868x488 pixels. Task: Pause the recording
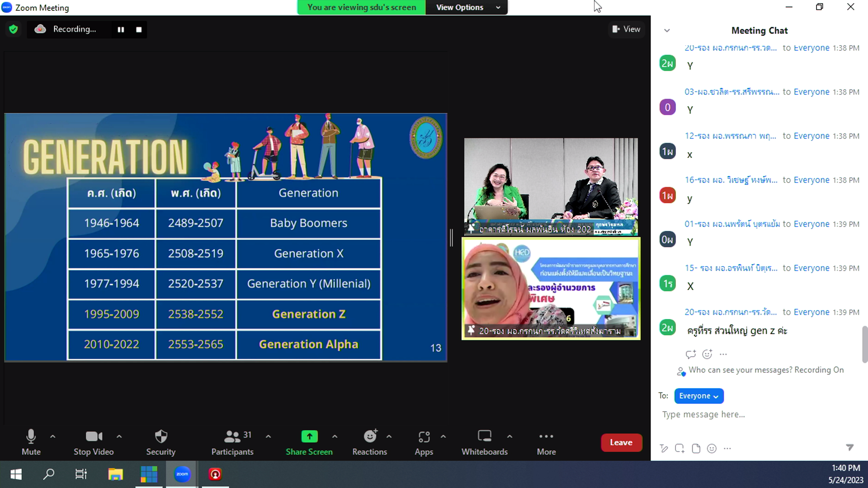tap(121, 29)
